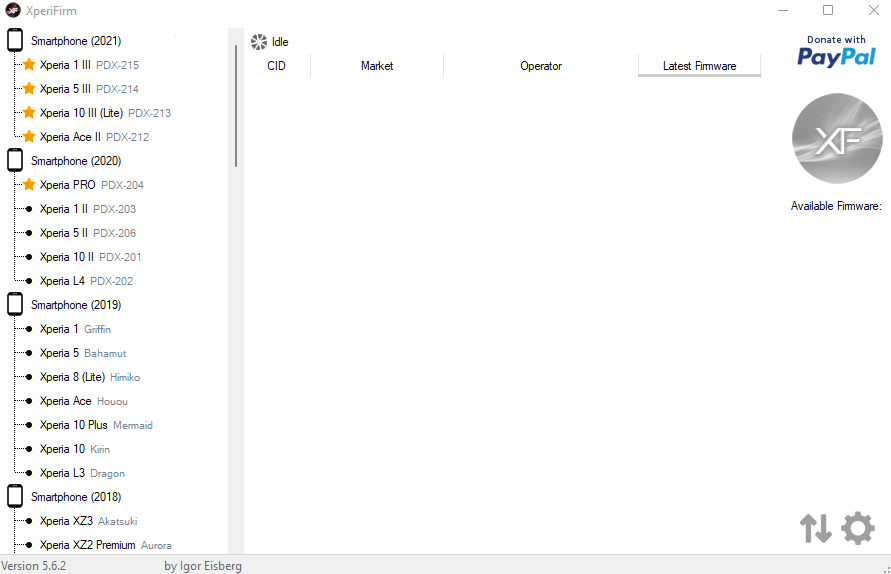Click the settings gear icon
Screen dimensions: 891x574
[857, 529]
